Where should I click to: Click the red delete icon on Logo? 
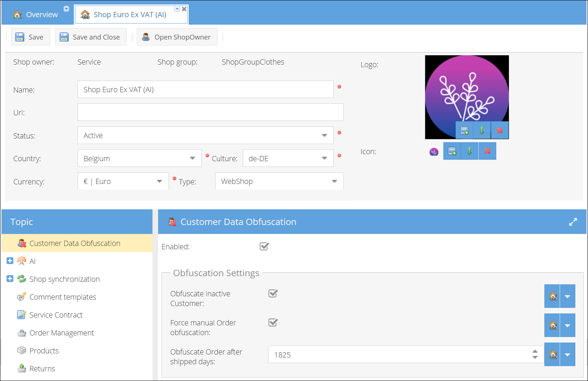500,130
